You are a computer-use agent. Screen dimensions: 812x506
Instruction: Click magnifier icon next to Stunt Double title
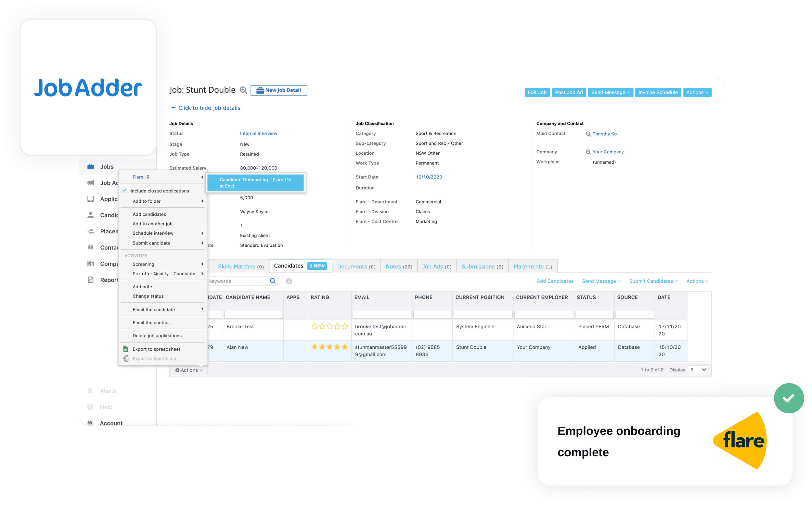244,90
